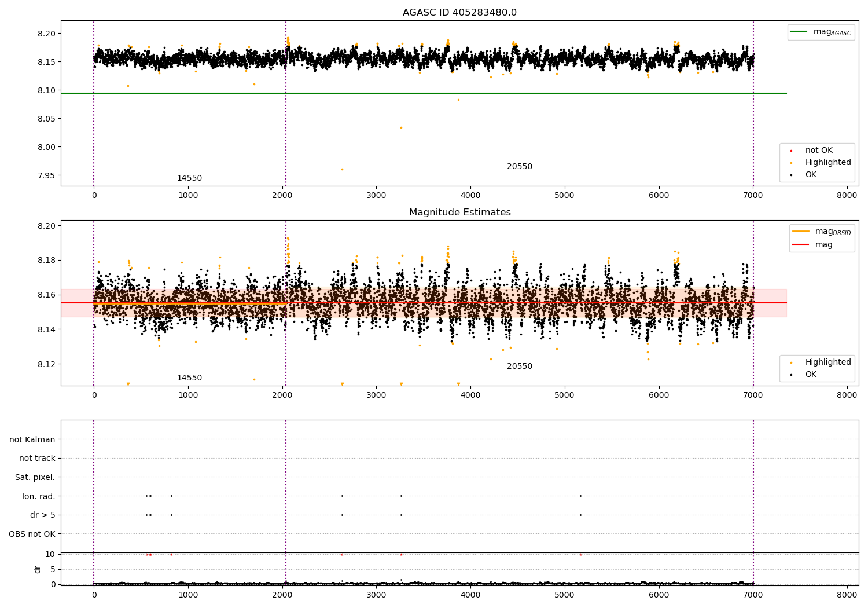Click the plot title AGASC ID 405283480.0
This screenshot has width=868, height=608.
coord(459,13)
